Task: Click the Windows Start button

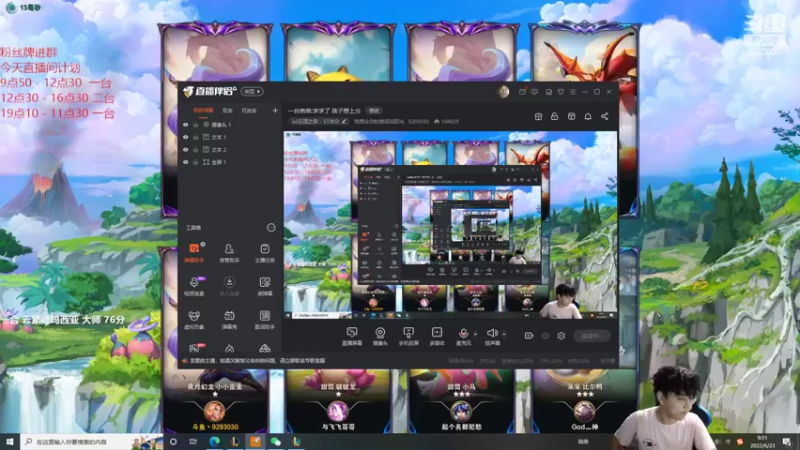Action: [10, 441]
